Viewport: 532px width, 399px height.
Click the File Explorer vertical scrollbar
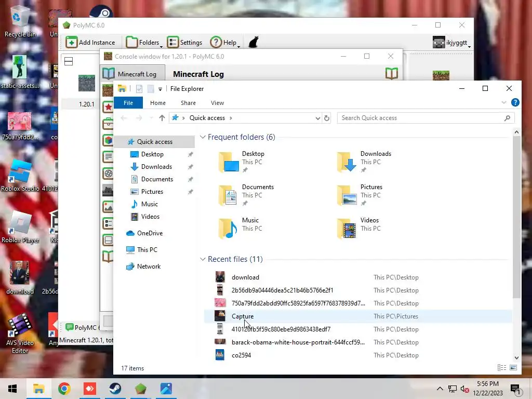(516, 218)
